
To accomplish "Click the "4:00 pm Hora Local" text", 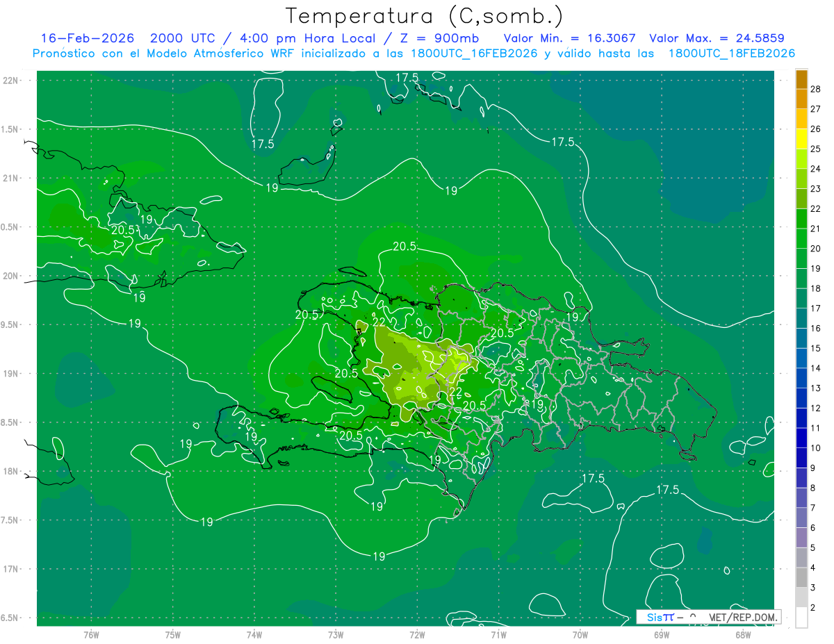I will 309,38.
